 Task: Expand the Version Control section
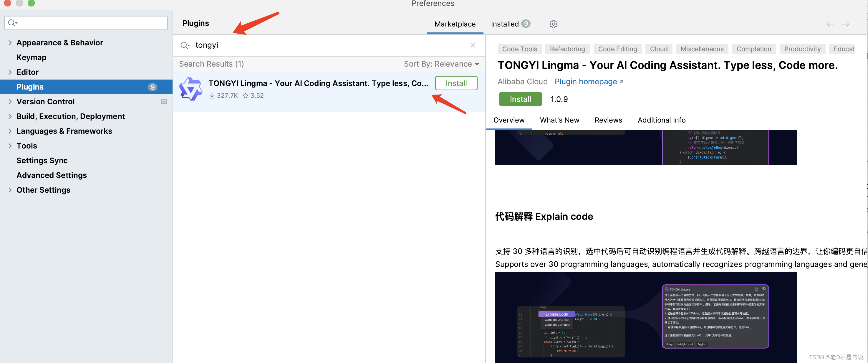10,101
